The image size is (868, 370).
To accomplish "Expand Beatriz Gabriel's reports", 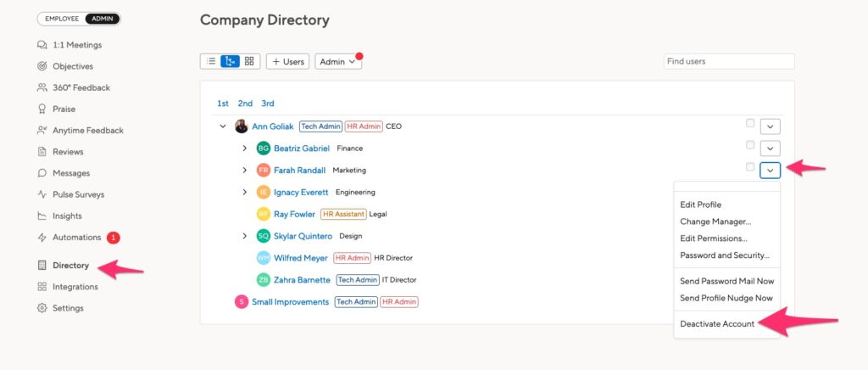I will click(245, 149).
